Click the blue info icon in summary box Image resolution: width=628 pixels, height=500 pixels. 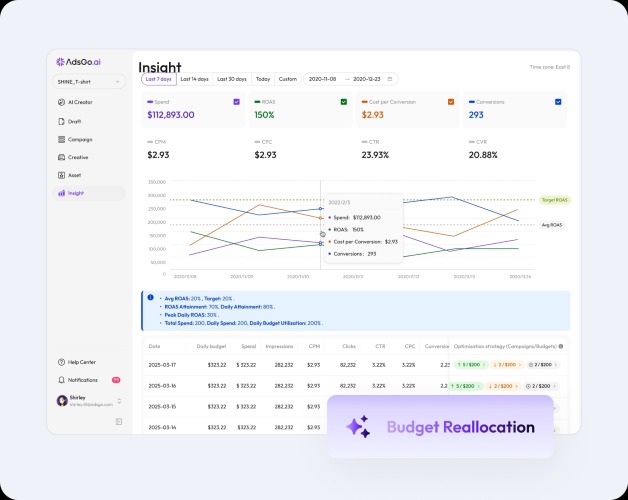(x=151, y=297)
